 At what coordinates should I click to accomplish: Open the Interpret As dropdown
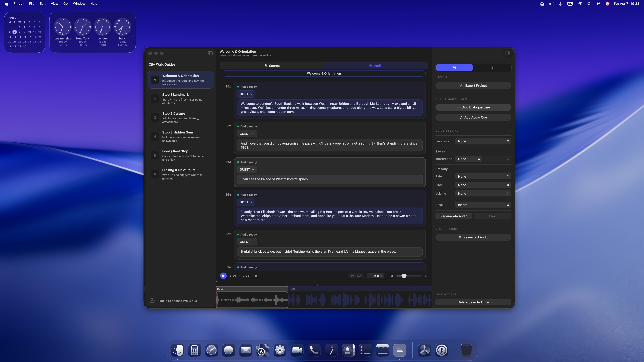469,159
